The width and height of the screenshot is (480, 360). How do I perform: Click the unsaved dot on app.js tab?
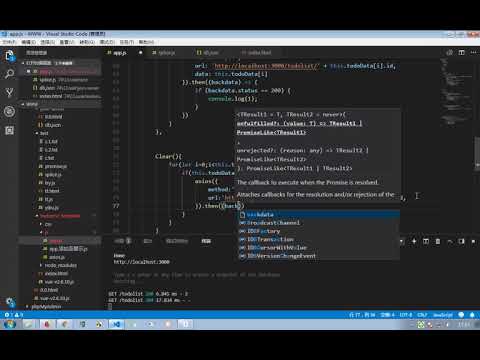pos(140,53)
